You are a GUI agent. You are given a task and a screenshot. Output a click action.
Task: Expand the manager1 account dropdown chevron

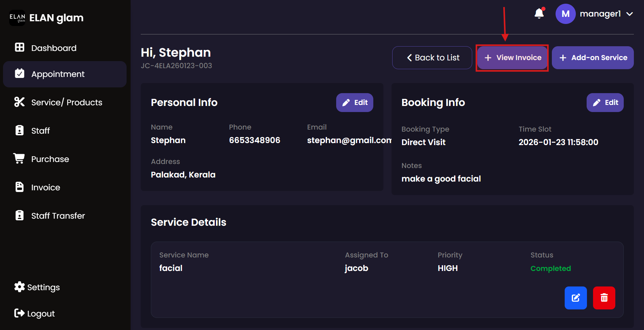629,14
